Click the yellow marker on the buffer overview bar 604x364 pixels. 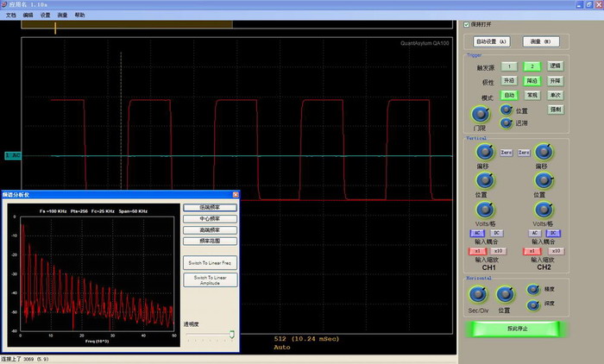click(x=55, y=28)
